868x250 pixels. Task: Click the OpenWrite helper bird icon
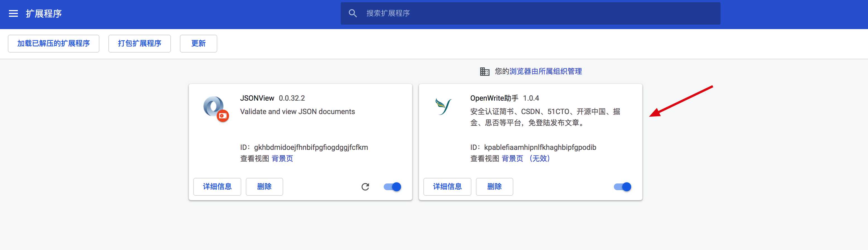tap(443, 107)
